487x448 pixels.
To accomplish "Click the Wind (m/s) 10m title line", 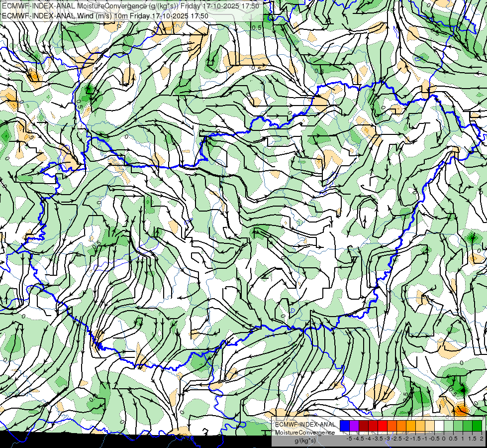I will pyautogui.click(x=105, y=15).
